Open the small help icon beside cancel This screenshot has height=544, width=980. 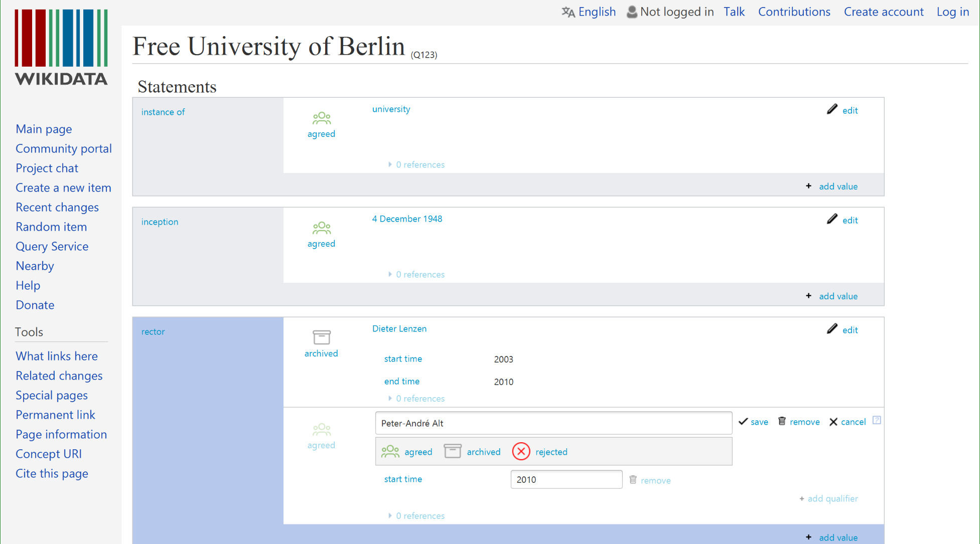[877, 420]
